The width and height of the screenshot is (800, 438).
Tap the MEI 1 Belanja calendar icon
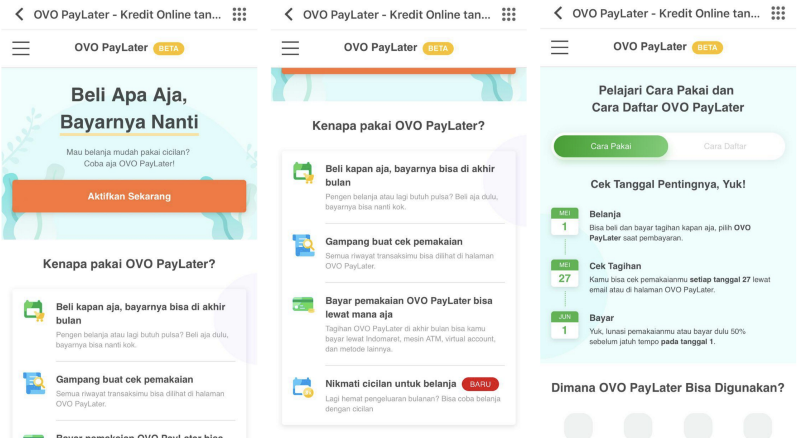(x=565, y=222)
